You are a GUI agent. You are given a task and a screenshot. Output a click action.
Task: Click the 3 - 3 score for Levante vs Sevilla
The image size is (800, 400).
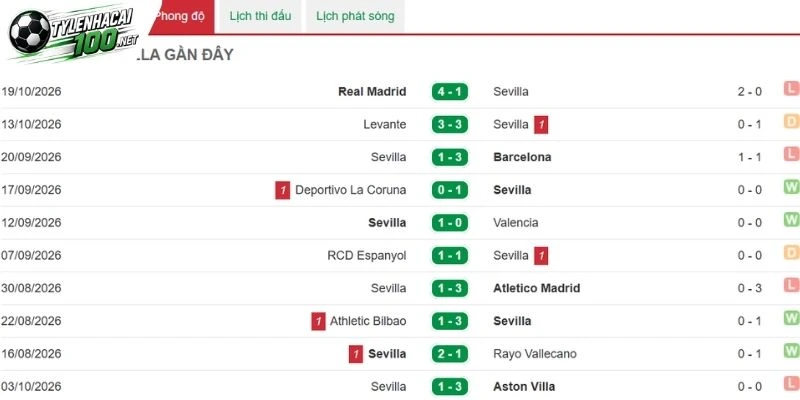pos(449,124)
